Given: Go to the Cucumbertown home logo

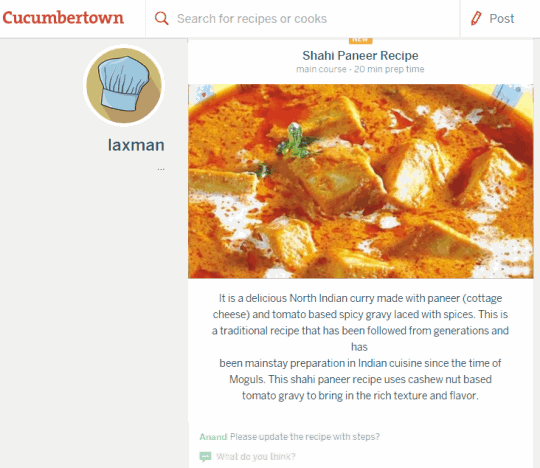Looking at the screenshot, I should [x=63, y=18].
